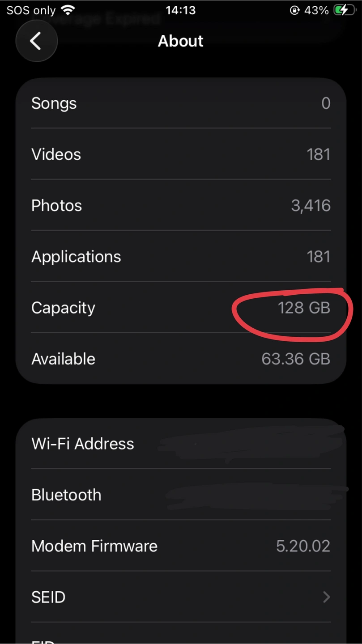Screen dimensions: 362x644
Task: Tap the Capacity label
Action: click(63, 308)
